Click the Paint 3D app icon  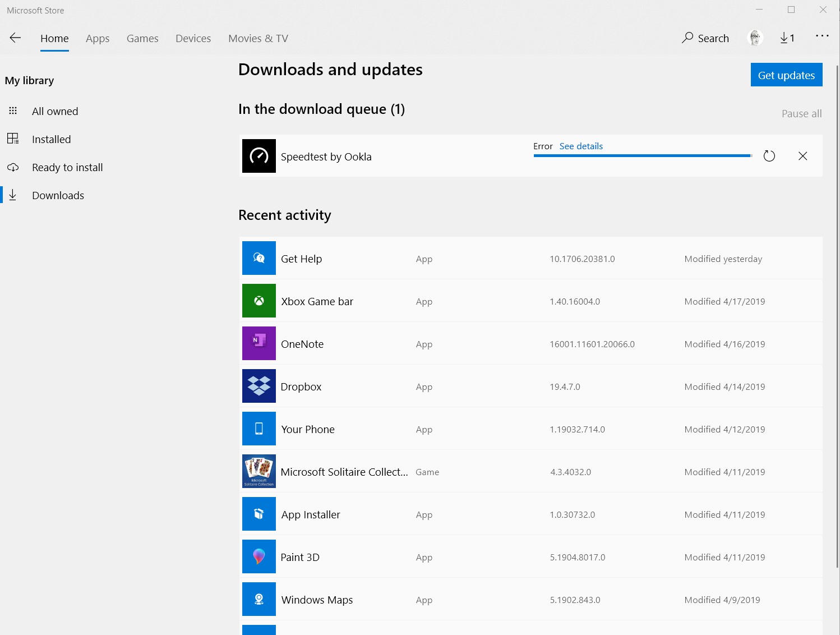click(x=259, y=556)
